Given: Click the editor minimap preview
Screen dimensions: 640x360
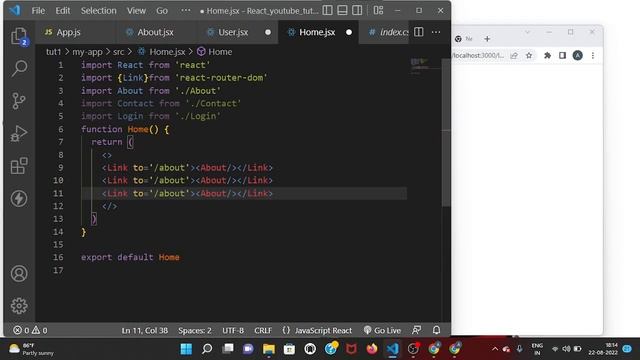Looking at the screenshot, I should [x=420, y=67].
